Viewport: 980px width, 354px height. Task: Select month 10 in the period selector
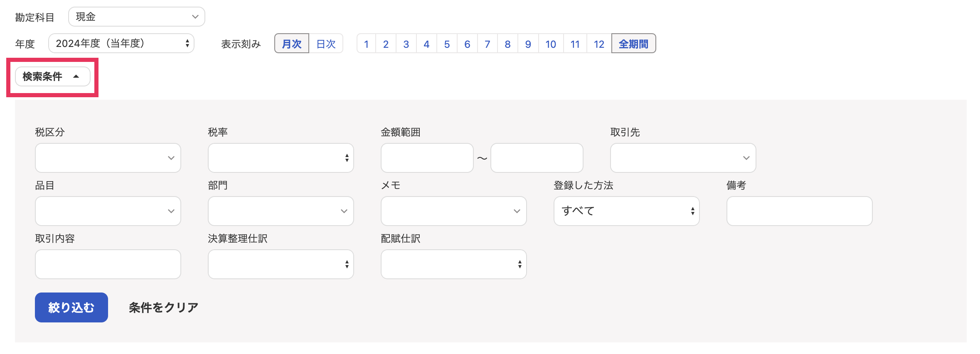point(551,44)
